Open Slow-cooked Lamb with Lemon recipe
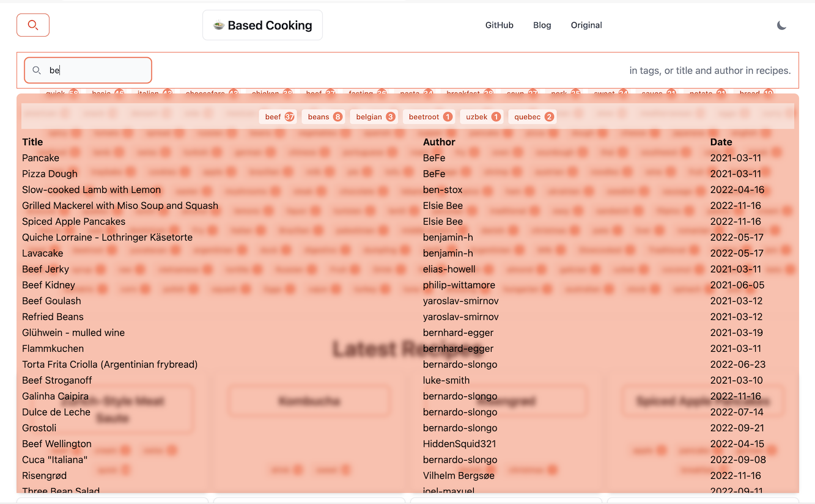The height and width of the screenshot is (504, 815). (x=91, y=189)
